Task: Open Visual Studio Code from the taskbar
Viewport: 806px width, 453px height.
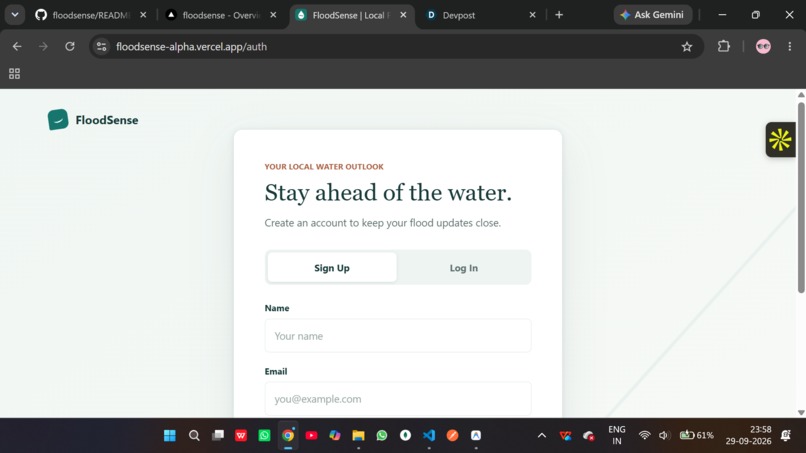Action: (429, 436)
